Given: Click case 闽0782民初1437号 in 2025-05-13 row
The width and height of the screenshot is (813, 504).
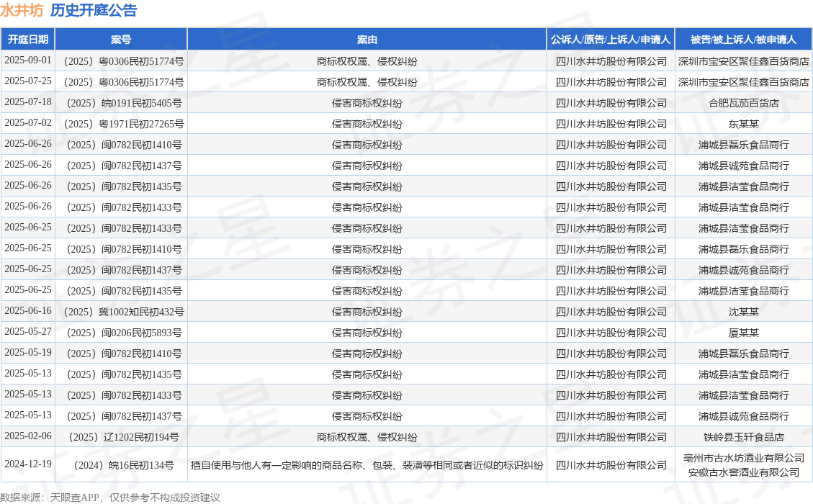Looking at the screenshot, I should [124, 416].
